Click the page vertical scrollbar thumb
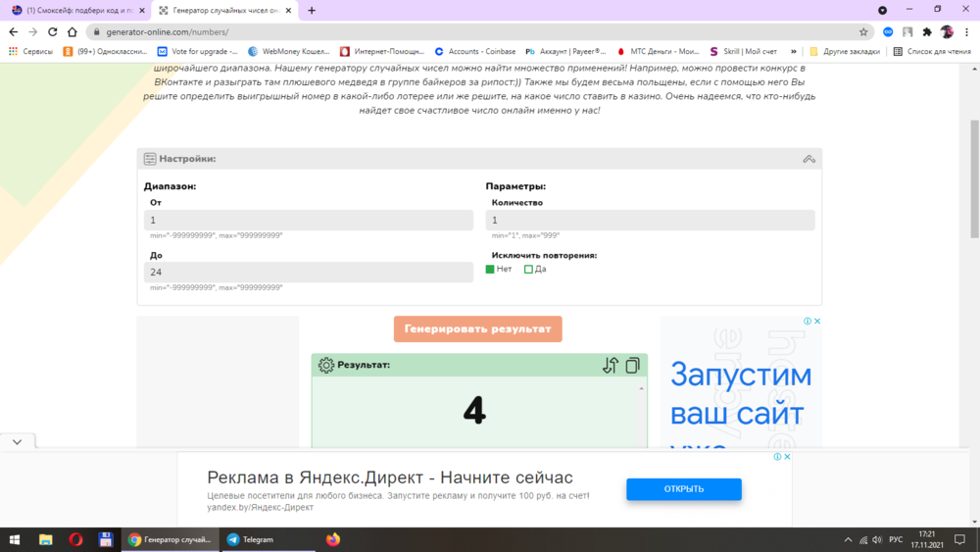This screenshot has width=980, height=552. (x=974, y=178)
